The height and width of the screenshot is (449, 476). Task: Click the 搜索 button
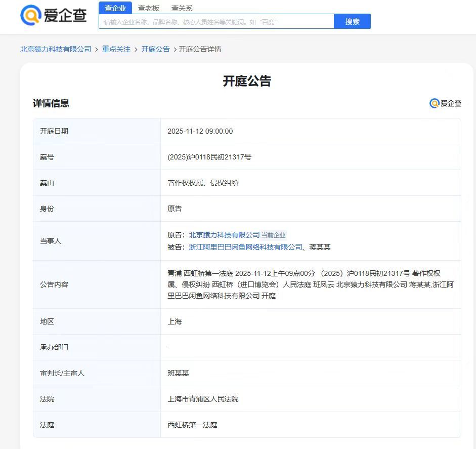pos(352,22)
